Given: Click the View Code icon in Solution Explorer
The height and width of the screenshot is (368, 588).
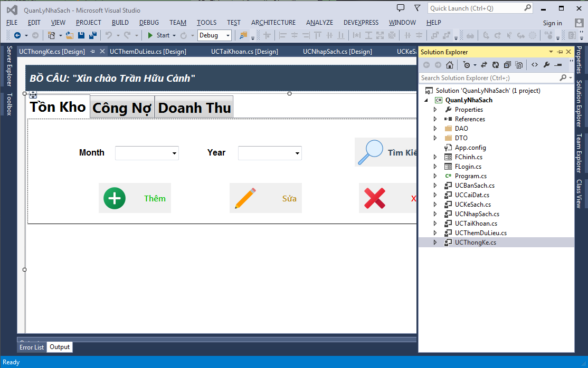Looking at the screenshot, I should pyautogui.click(x=536, y=64).
